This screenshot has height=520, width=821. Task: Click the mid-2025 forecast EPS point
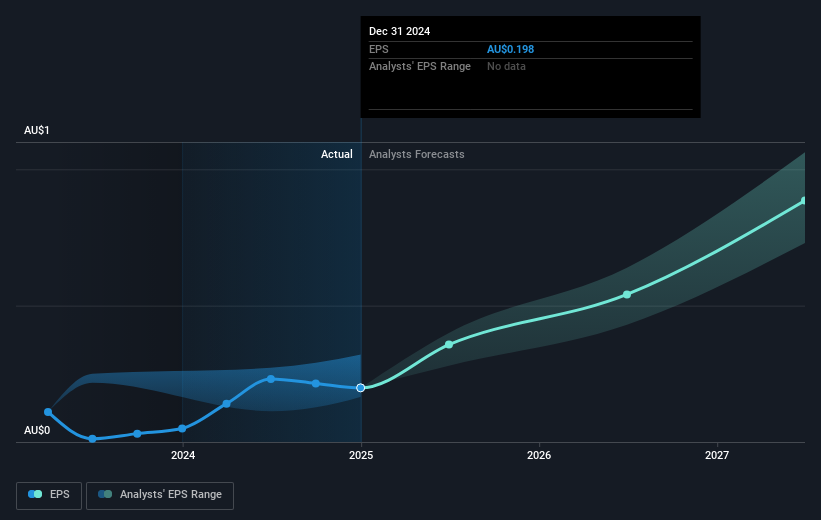[x=449, y=345]
